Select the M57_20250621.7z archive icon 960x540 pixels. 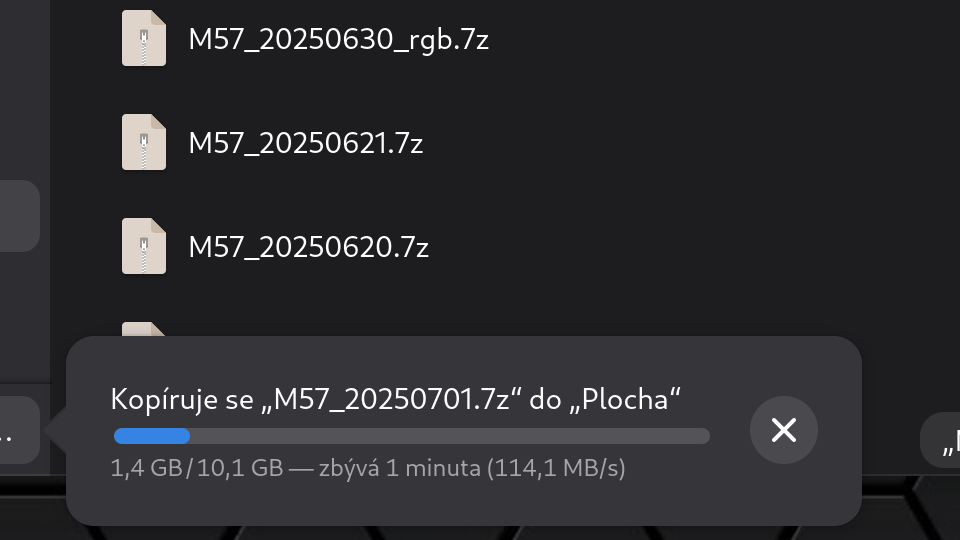(144, 142)
